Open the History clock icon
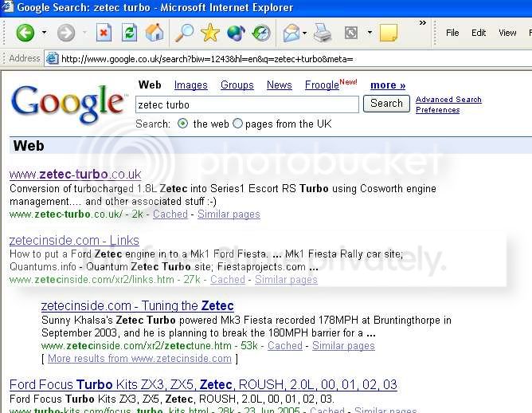This screenshot has height=413, width=532. point(261,33)
